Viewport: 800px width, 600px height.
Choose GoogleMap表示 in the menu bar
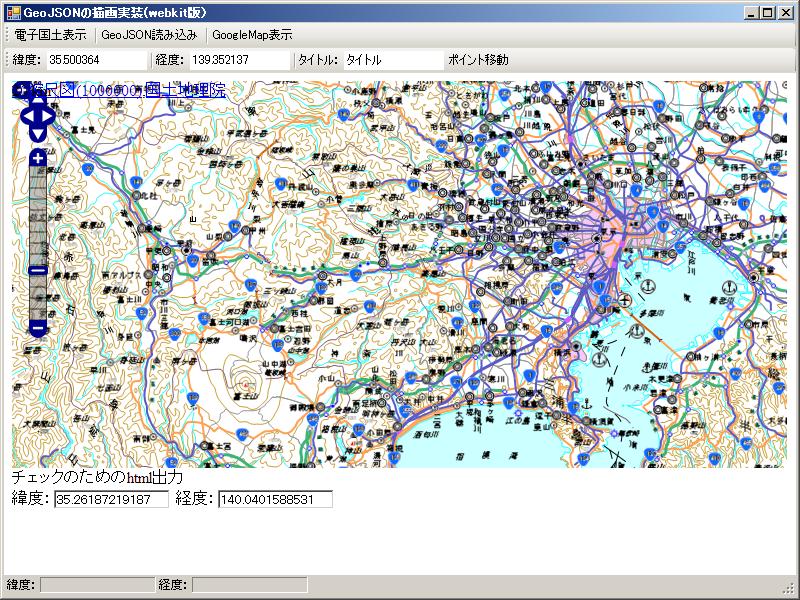(x=252, y=34)
